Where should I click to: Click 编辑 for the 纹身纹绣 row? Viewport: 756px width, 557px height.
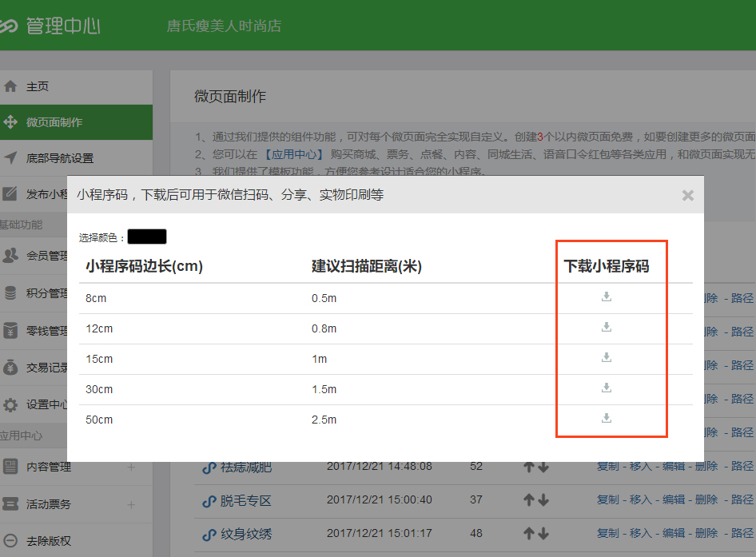pos(674,533)
